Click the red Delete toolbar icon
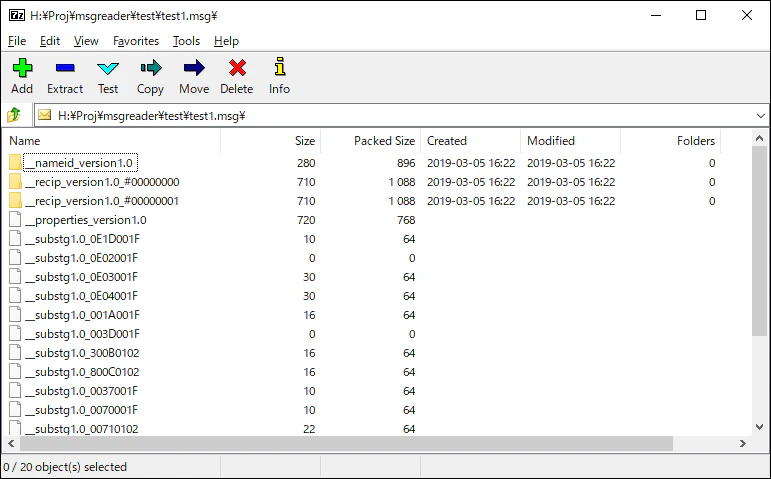Screen dimensions: 771x479 click(237, 68)
